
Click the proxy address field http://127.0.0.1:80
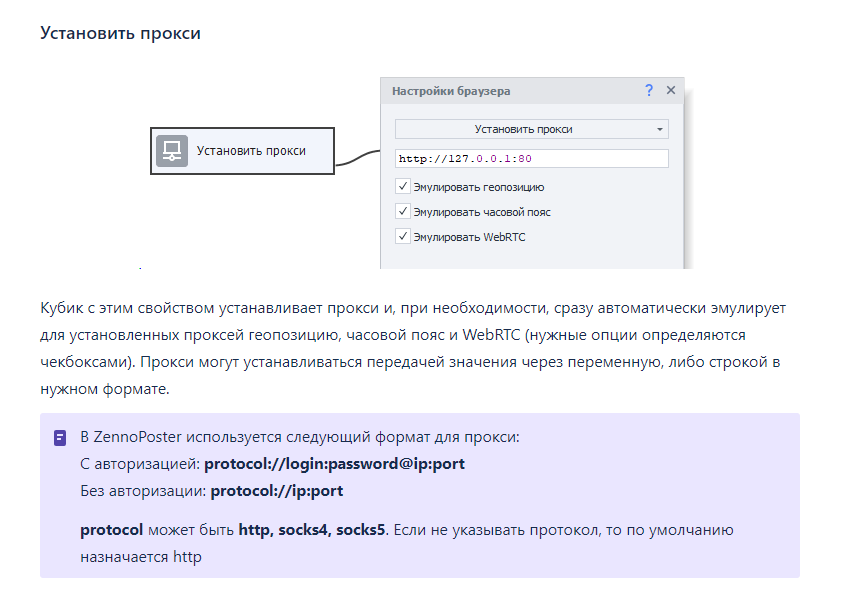(531, 158)
